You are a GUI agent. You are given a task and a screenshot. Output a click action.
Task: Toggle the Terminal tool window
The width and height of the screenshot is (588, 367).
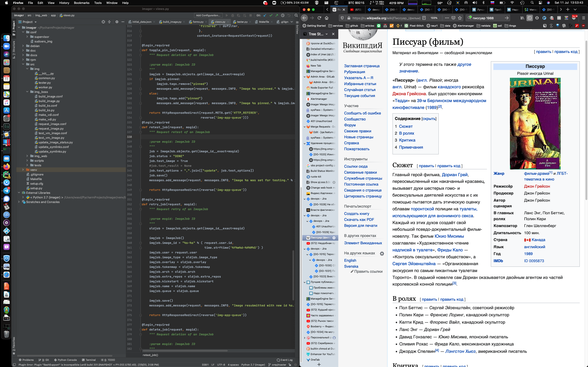[x=89, y=360]
